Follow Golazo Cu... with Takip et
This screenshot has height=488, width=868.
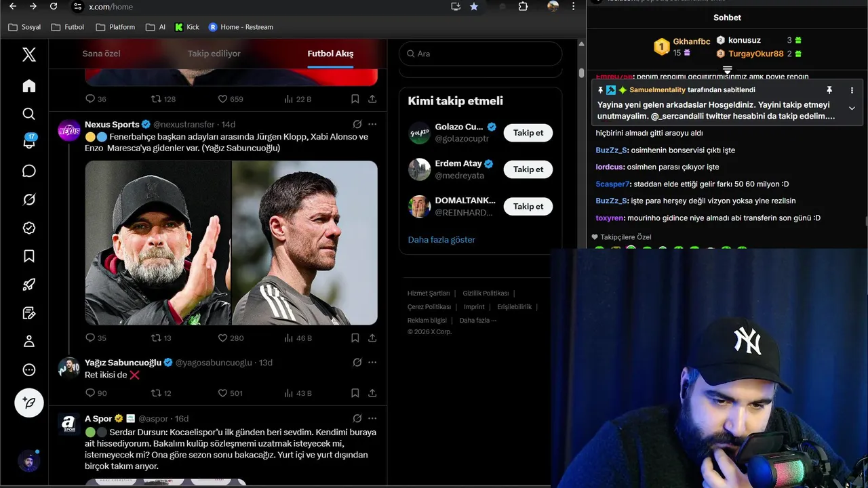[528, 133]
